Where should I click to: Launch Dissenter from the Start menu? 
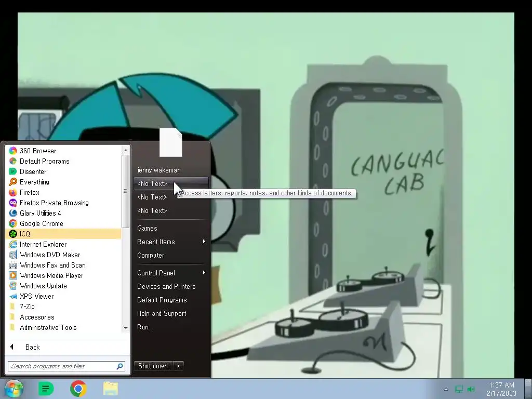(x=63, y=171)
